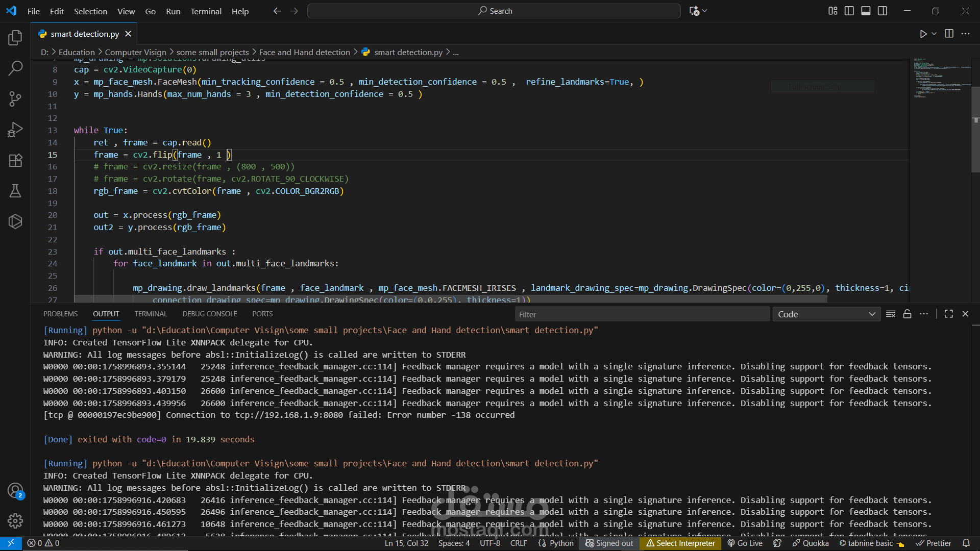Open Run and Debug view
Viewport: 980px width, 551px height.
15,130
